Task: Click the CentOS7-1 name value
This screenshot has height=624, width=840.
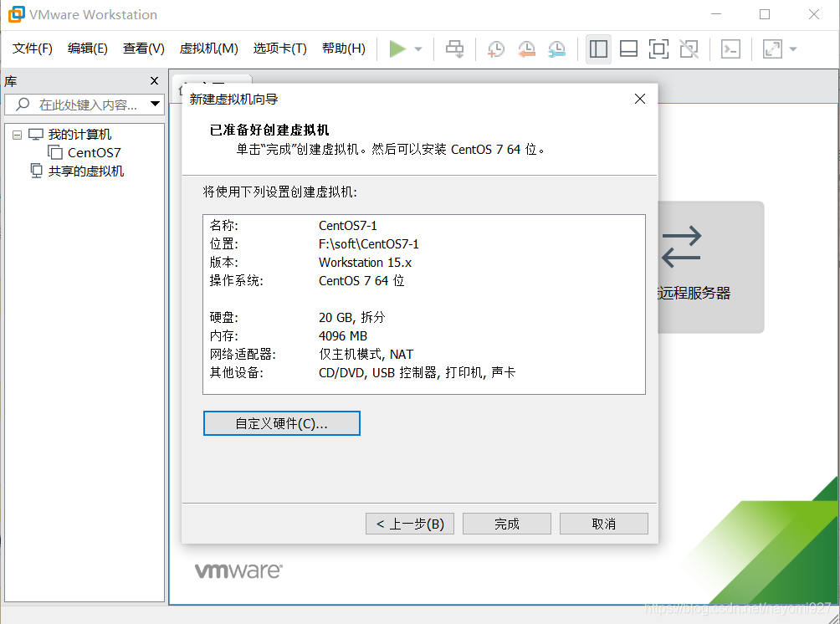Action: pyautogui.click(x=348, y=226)
